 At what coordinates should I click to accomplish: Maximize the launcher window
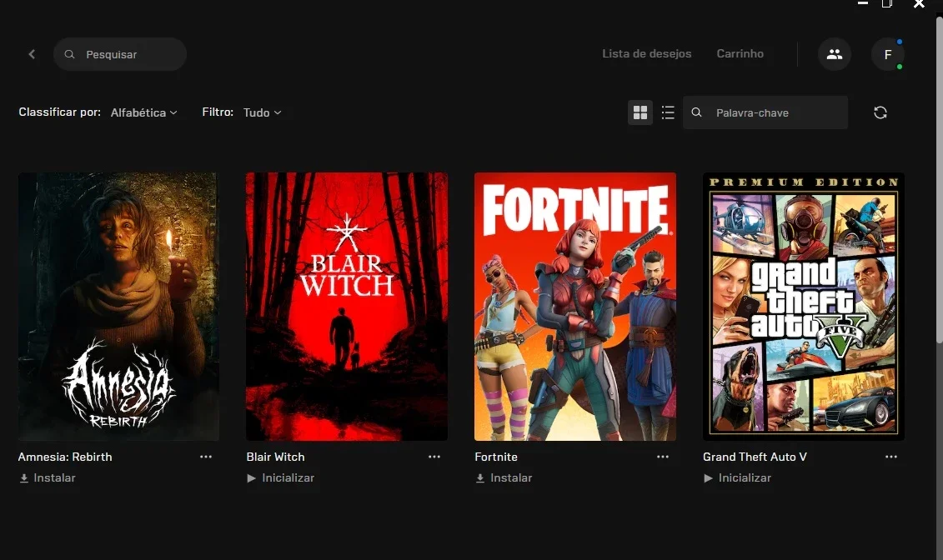(x=887, y=3)
